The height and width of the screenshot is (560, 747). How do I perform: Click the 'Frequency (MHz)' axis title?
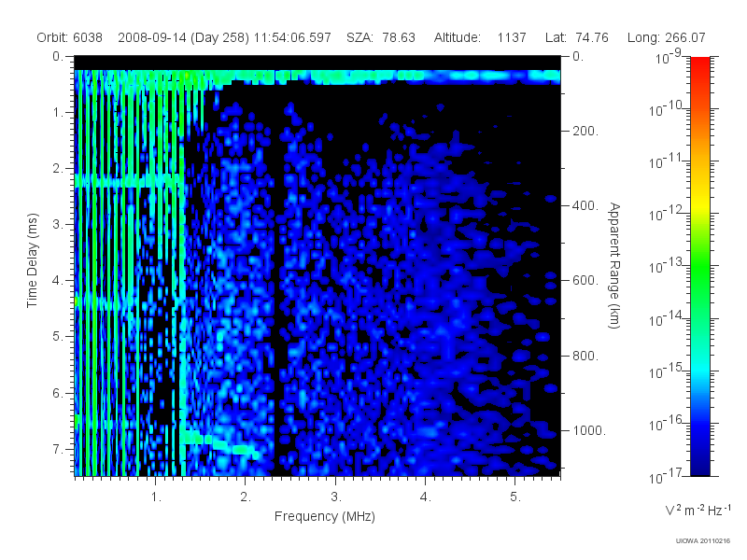click(x=324, y=516)
